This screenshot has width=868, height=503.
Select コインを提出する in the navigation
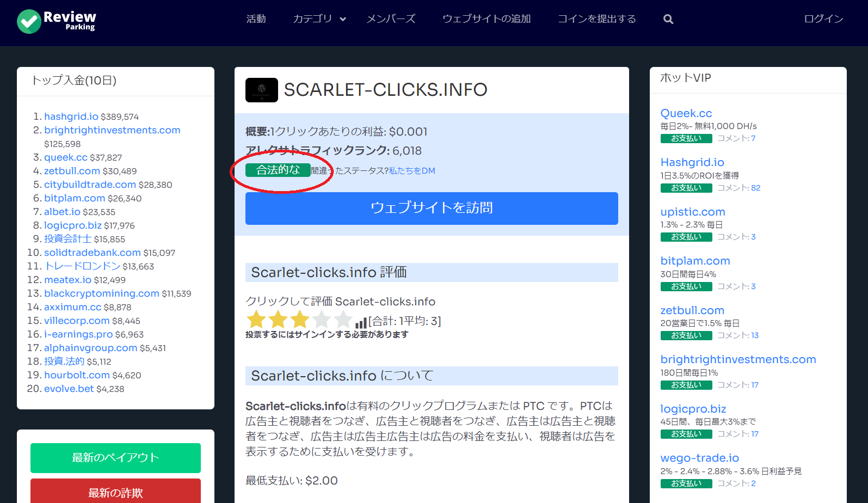[x=597, y=19]
